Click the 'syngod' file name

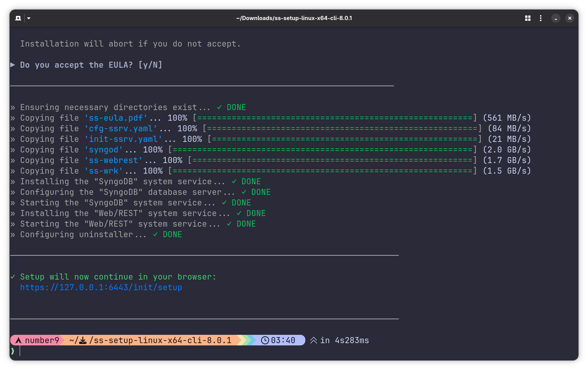104,150
